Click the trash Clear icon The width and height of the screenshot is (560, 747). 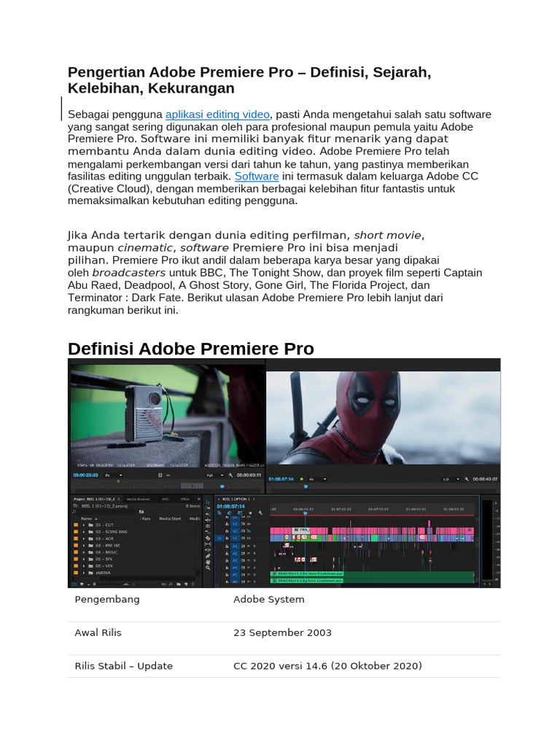192,584
